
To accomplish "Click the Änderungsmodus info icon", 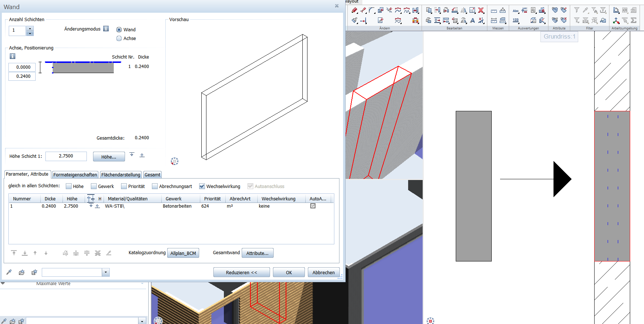I will point(106,29).
